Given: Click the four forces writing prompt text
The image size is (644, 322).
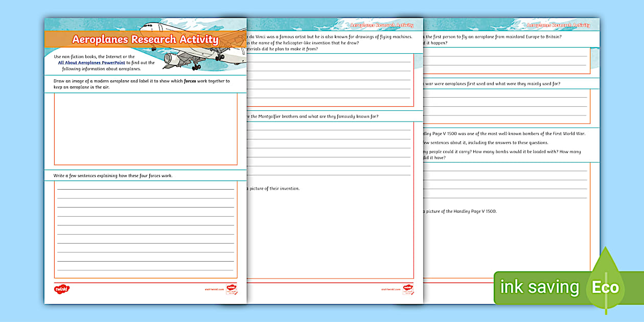Looking at the screenshot, I should tap(113, 176).
